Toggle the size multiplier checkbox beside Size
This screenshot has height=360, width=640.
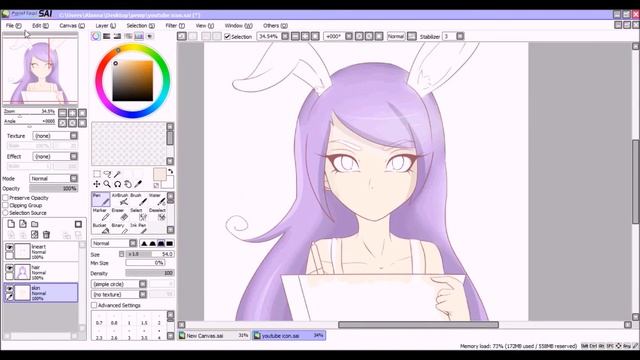(121, 254)
